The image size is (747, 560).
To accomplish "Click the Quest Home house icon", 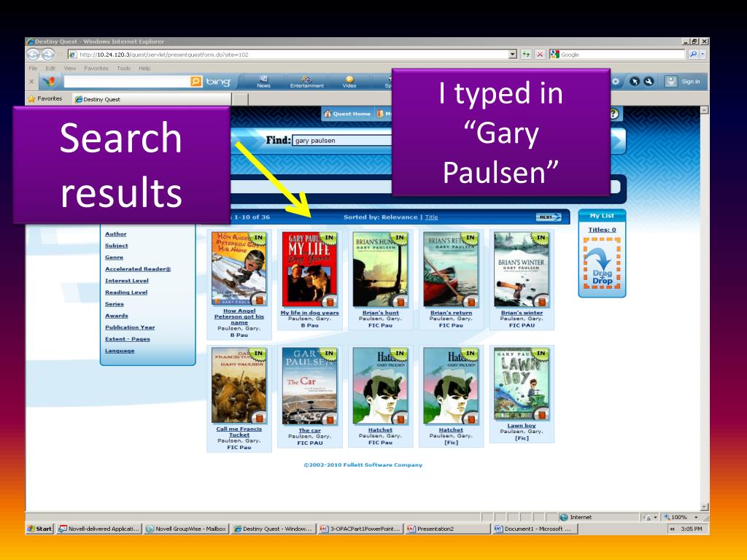I will 328,113.
